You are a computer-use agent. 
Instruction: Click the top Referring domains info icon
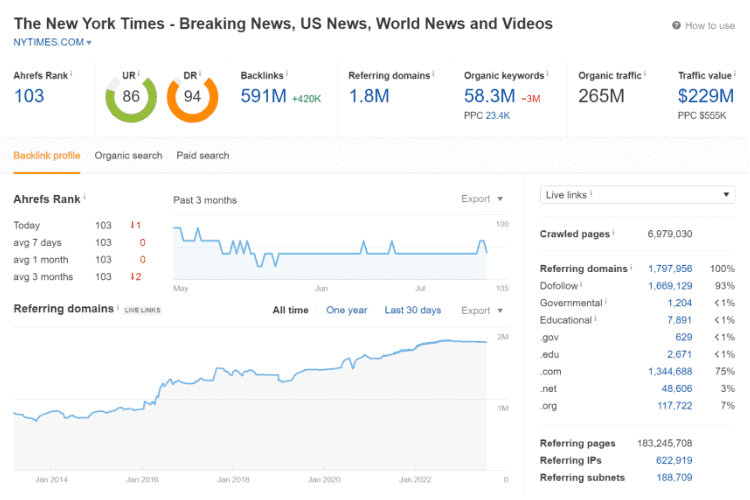(x=433, y=73)
